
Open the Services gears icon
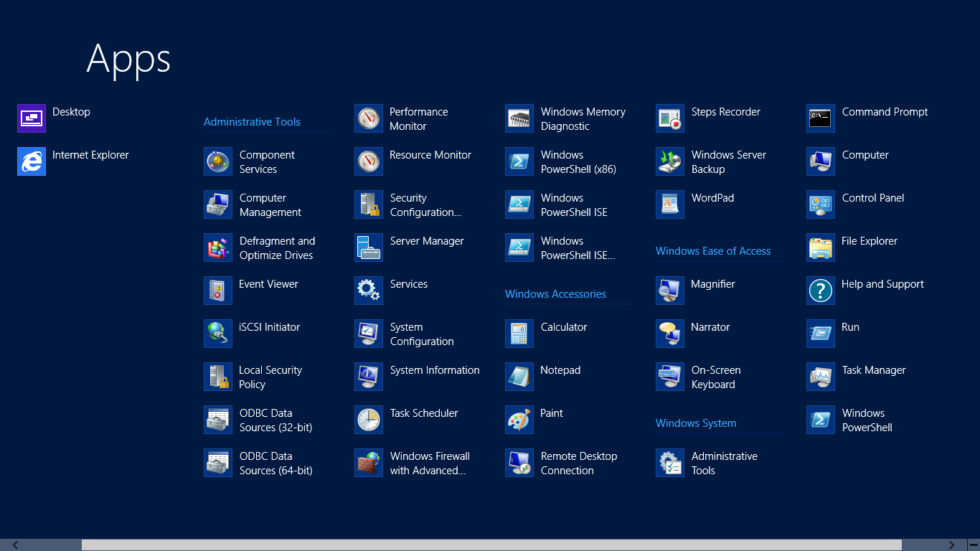click(x=369, y=291)
